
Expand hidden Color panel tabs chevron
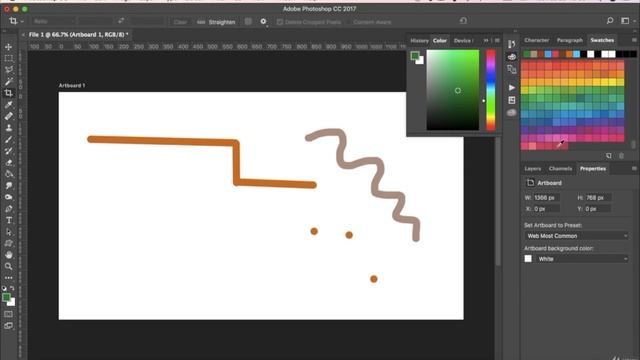click(486, 40)
